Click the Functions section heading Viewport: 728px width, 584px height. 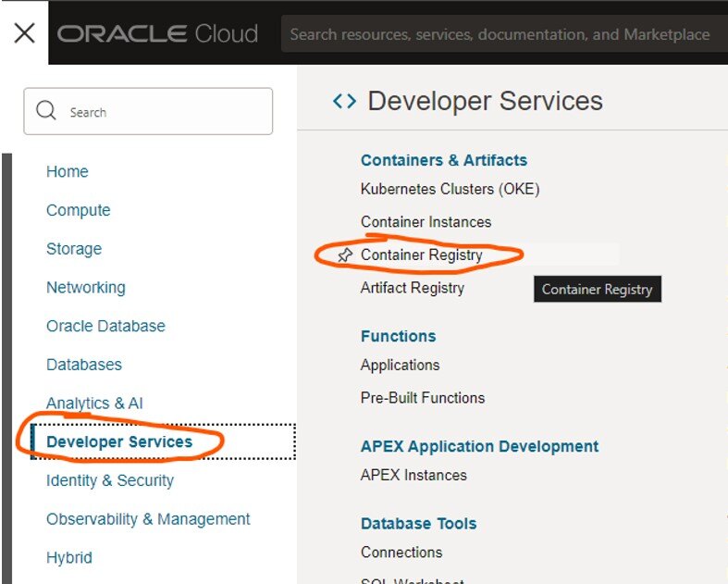399,336
